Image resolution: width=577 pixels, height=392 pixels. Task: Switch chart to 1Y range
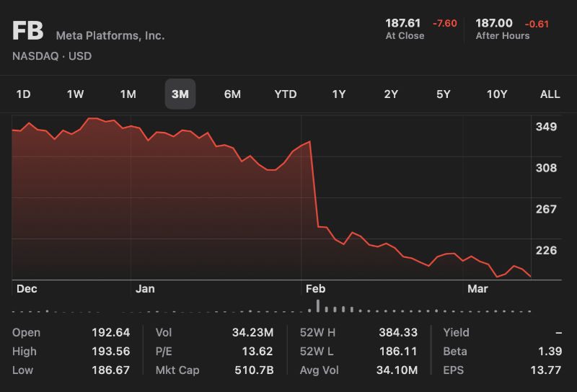click(x=339, y=94)
